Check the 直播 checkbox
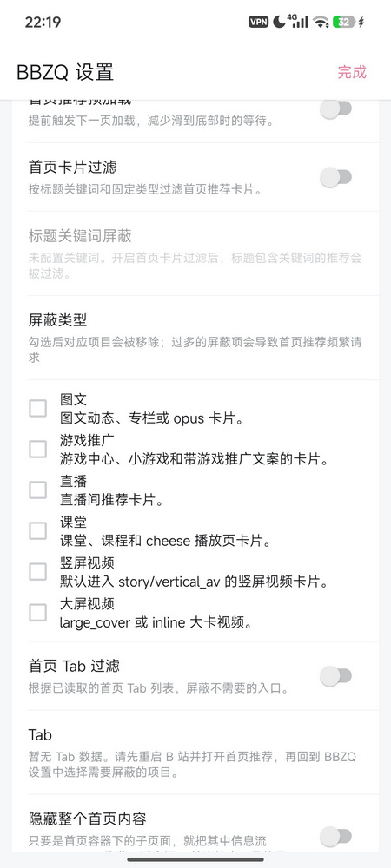The image size is (391, 868). click(37, 490)
